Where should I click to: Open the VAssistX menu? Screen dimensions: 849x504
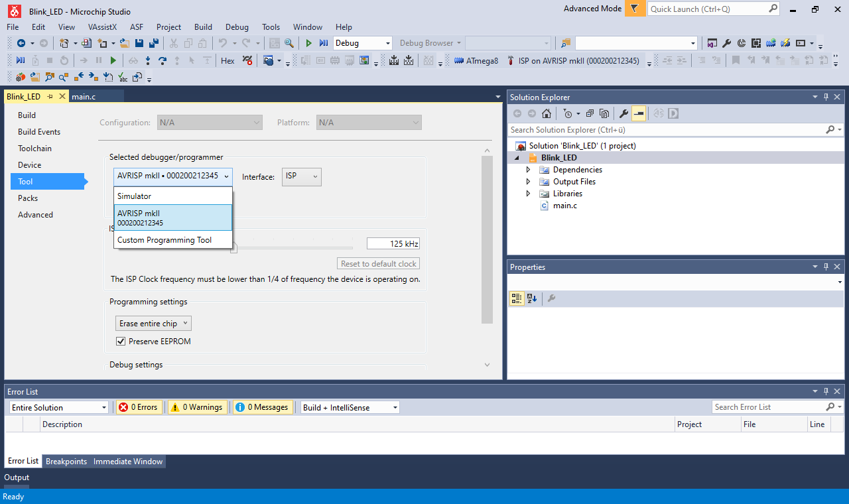tap(102, 27)
